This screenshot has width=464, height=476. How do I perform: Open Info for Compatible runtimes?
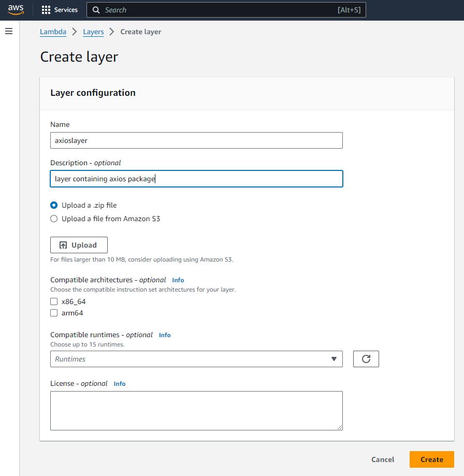tap(165, 335)
